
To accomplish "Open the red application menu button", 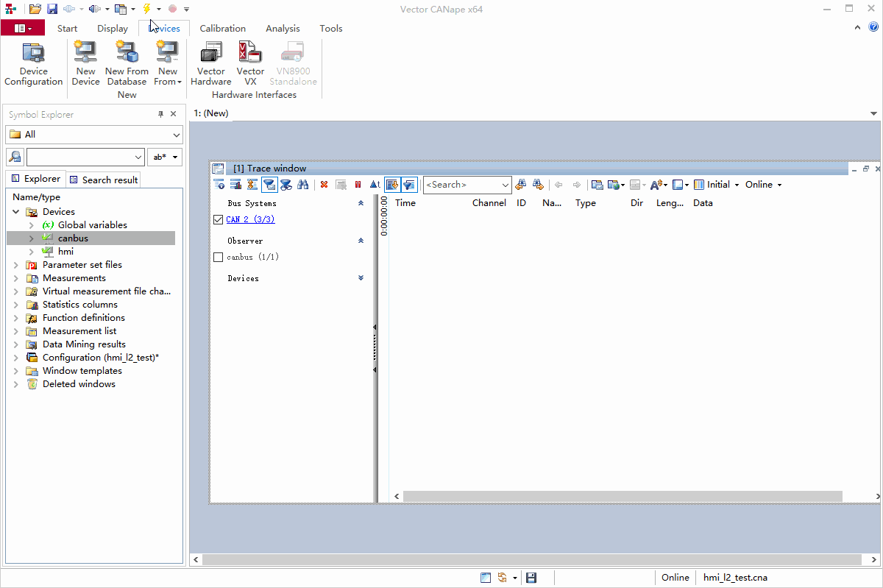I will 23,29.
